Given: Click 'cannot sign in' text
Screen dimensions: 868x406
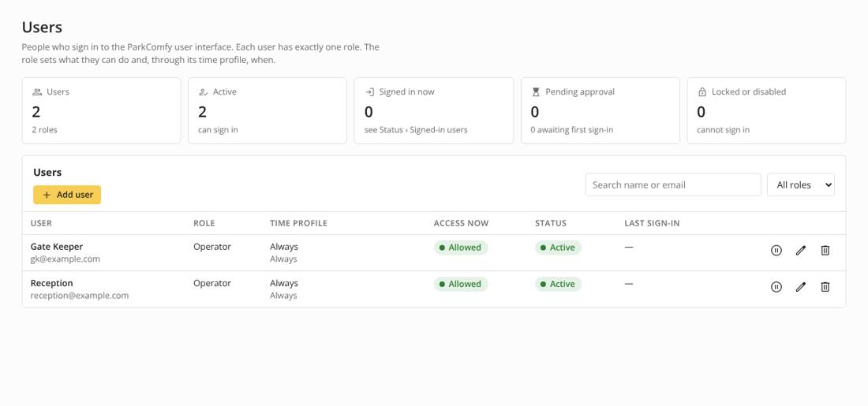Looking at the screenshot, I should click(x=723, y=130).
